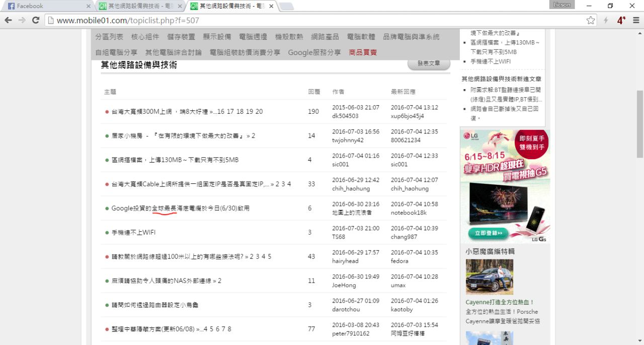Switch to the Facebook tab
The width and height of the screenshot is (644, 345).
click(x=45, y=6)
